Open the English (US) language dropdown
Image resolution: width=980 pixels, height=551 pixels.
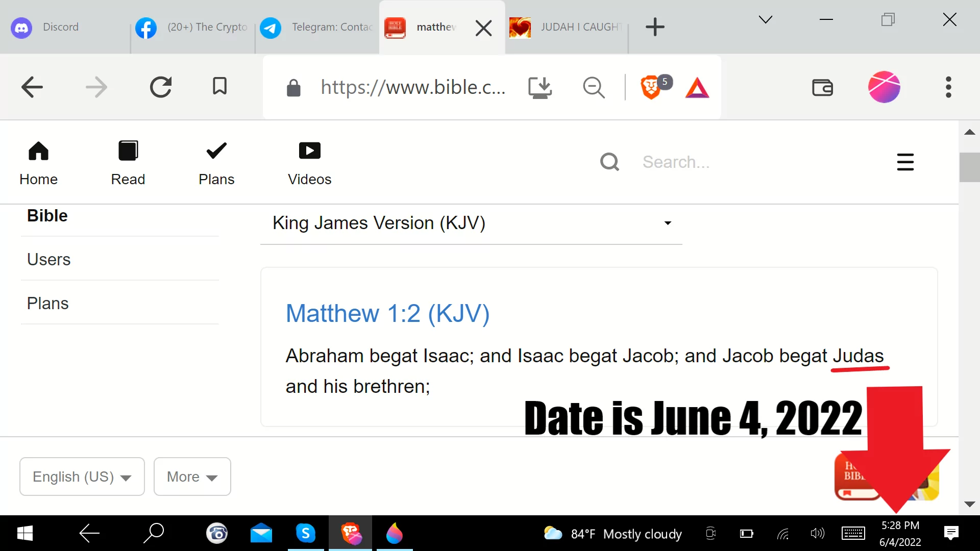pyautogui.click(x=82, y=477)
